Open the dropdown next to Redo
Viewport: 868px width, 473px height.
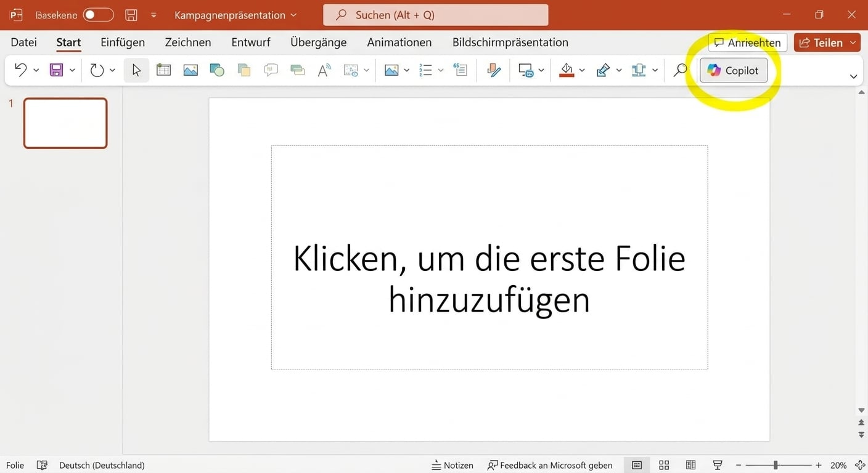[x=112, y=71]
